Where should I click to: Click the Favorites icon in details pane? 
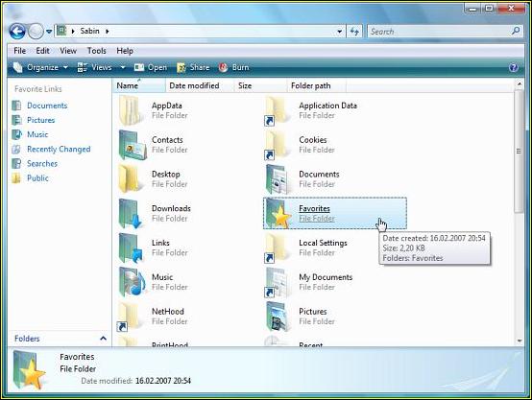pos(29,370)
